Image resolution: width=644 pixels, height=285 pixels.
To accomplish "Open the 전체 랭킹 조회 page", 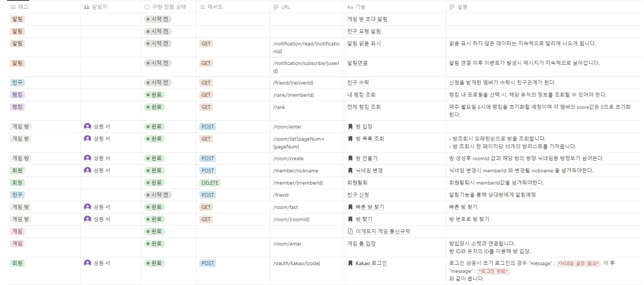I will [364, 107].
